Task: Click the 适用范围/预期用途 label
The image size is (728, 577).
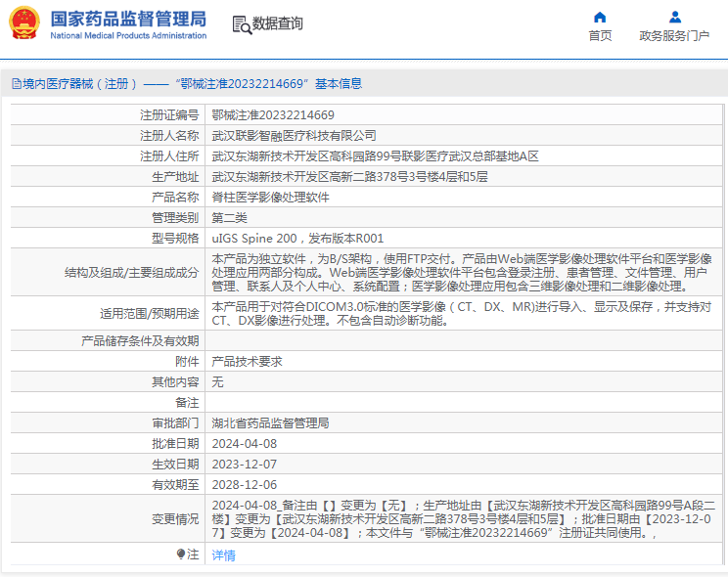Action: [149, 313]
